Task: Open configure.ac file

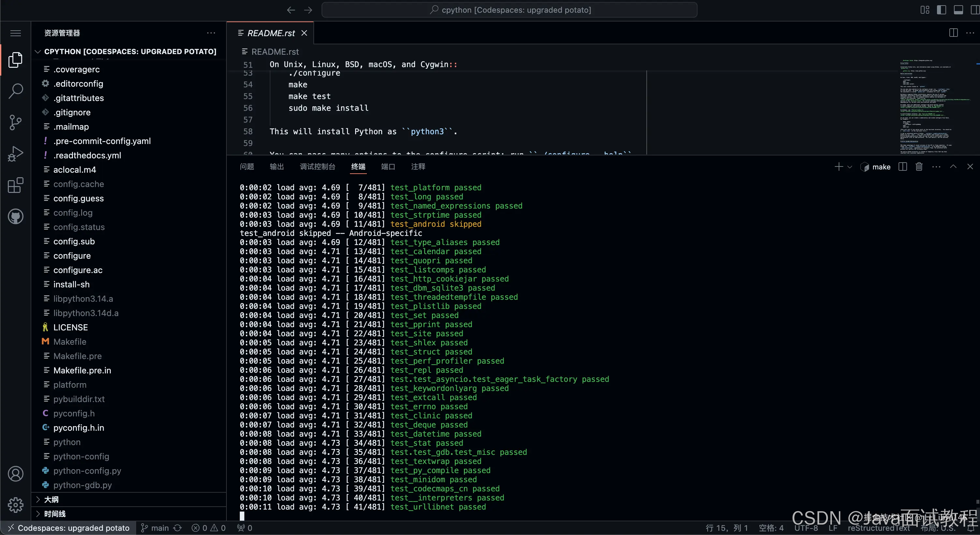Action: [129, 270]
